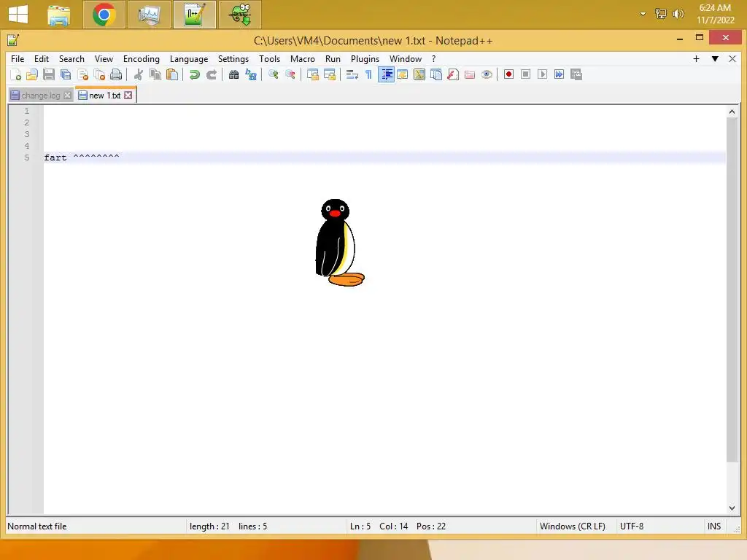
Task: Open the Document List panel icon
Action: (x=436, y=75)
